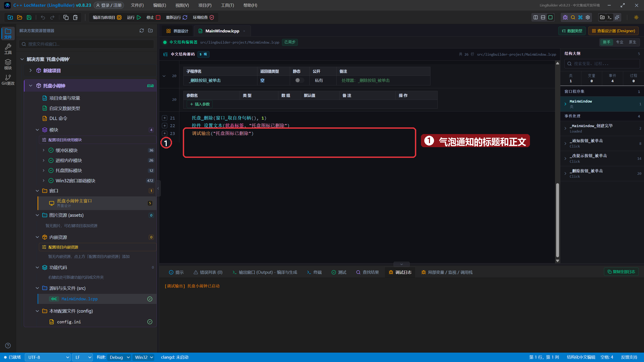Image resolution: width=644 pixels, height=362 pixels.
Task: Click the 运行 run button
Action: click(134, 17)
